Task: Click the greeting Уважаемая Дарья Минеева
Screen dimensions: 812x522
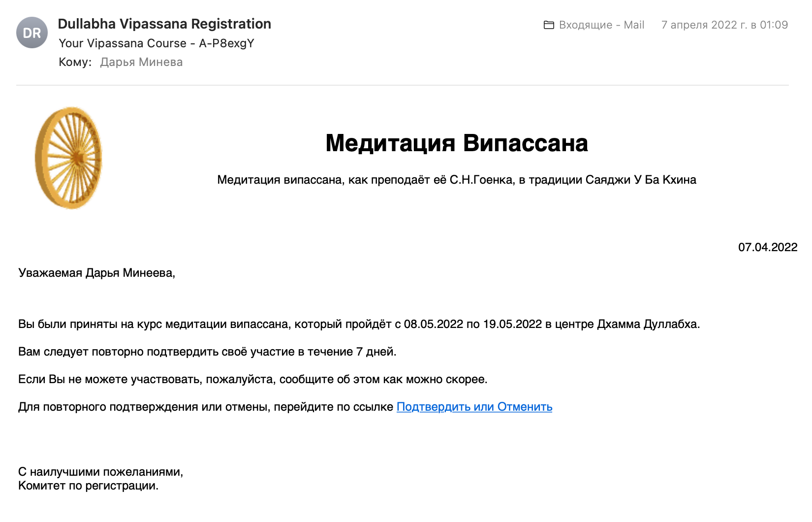Action: point(97,273)
